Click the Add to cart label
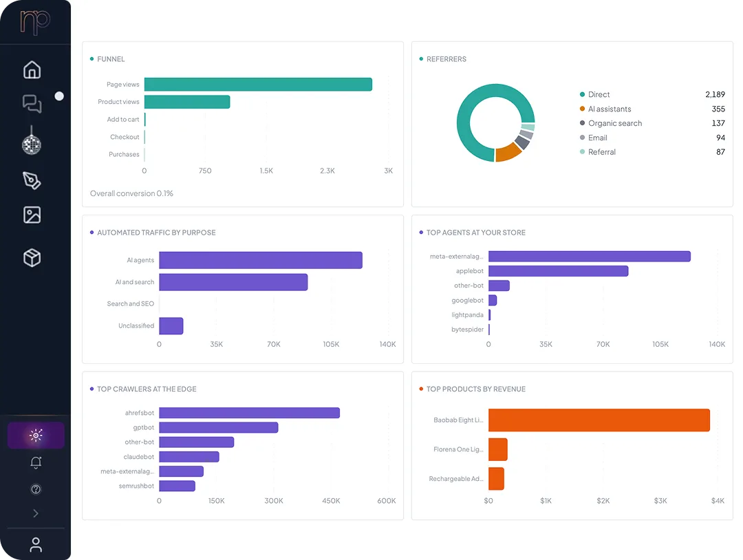The width and height of the screenshot is (743, 560). coord(123,120)
